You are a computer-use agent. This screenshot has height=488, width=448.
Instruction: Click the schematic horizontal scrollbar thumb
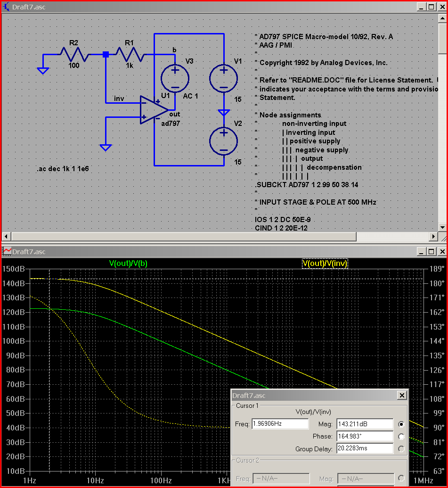(184, 237)
